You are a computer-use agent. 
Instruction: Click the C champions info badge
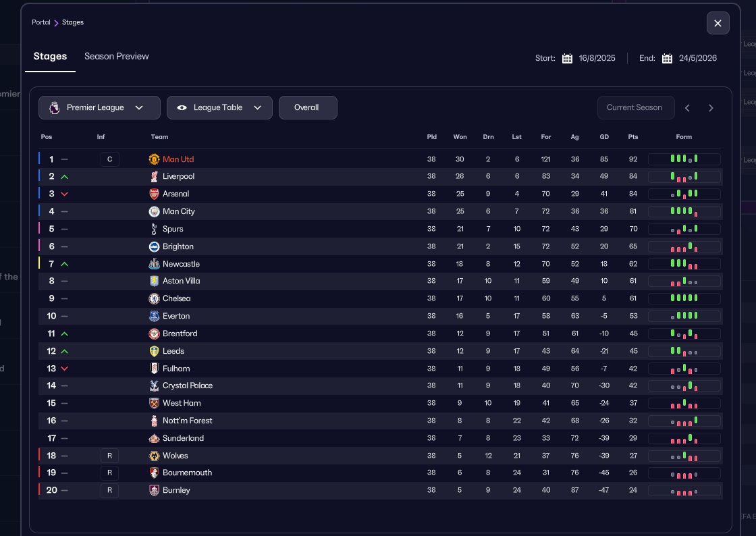pyautogui.click(x=109, y=159)
